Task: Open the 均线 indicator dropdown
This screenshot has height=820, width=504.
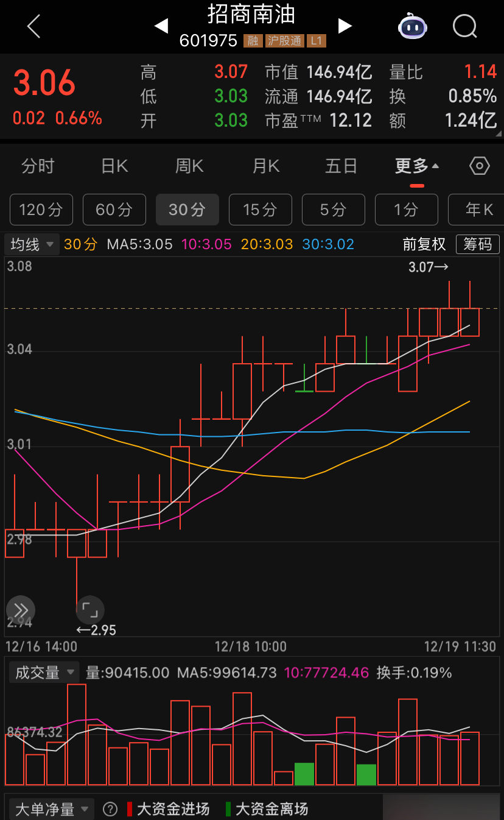Action: (x=32, y=244)
